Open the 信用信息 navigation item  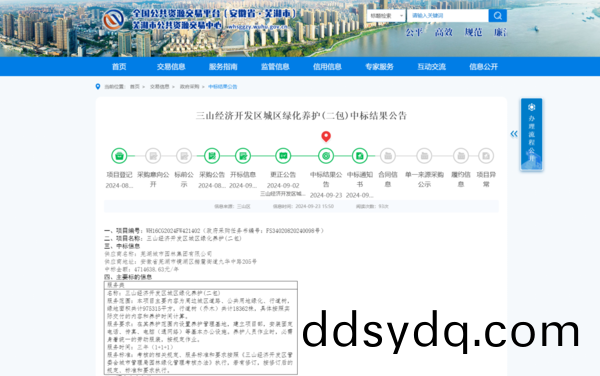coord(327,67)
